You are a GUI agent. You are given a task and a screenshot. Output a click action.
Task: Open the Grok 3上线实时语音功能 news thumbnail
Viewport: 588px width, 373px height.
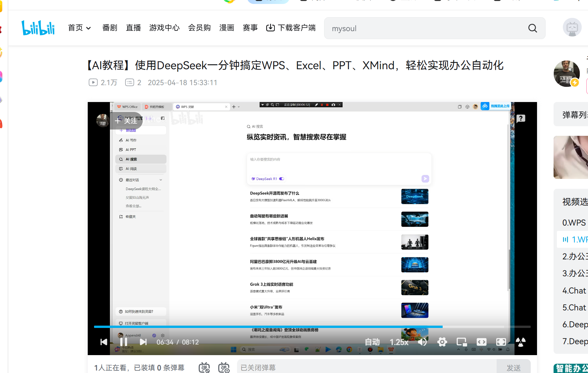point(415,288)
